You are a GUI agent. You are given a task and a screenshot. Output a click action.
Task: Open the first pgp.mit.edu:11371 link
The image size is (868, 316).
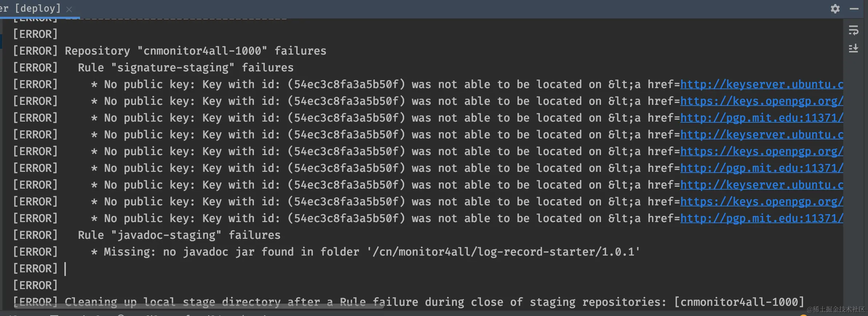[x=761, y=118]
